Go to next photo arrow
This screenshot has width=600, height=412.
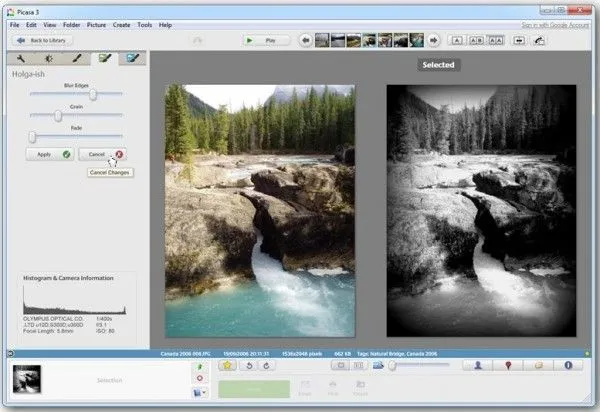pos(433,40)
